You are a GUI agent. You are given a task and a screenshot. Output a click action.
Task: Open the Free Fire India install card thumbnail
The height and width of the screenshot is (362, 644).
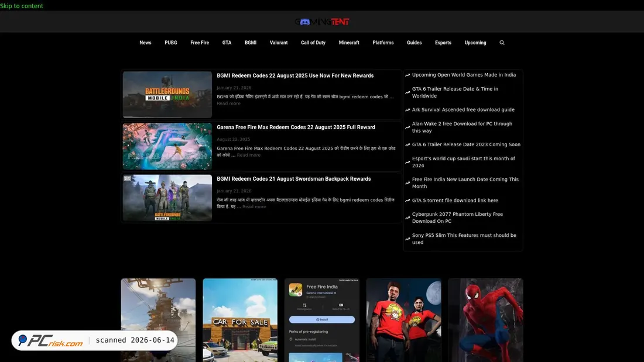322,320
